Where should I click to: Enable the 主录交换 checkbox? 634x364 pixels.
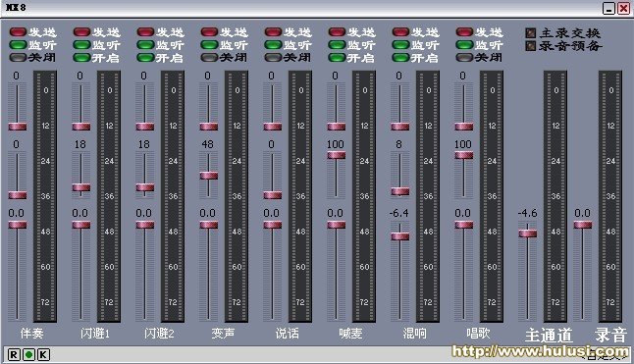(x=531, y=32)
